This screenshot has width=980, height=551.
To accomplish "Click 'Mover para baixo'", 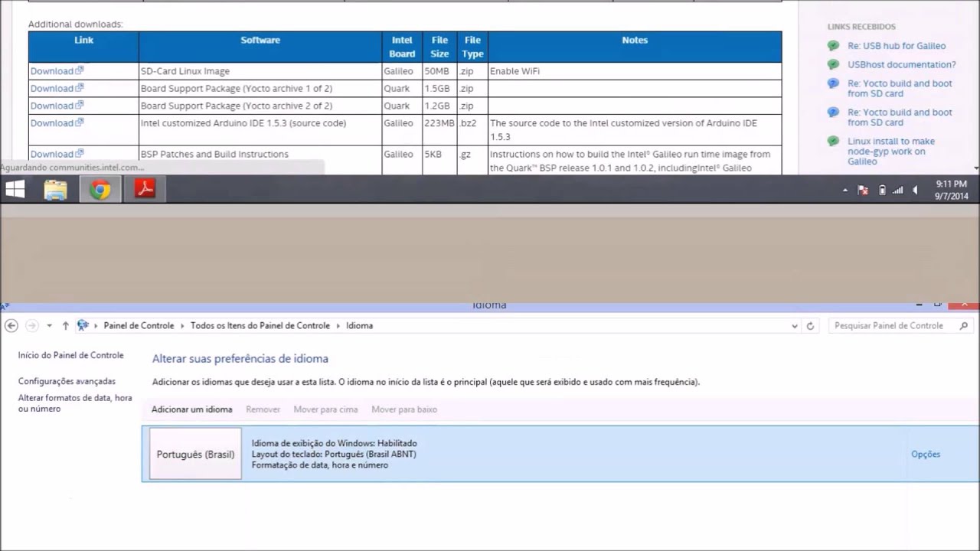I will pyautogui.click(x=404, y=409).
